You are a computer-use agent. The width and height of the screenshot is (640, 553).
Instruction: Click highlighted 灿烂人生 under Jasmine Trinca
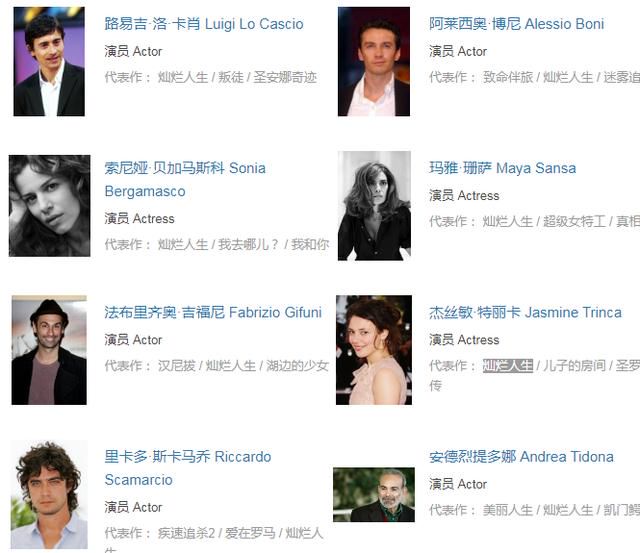508,366
